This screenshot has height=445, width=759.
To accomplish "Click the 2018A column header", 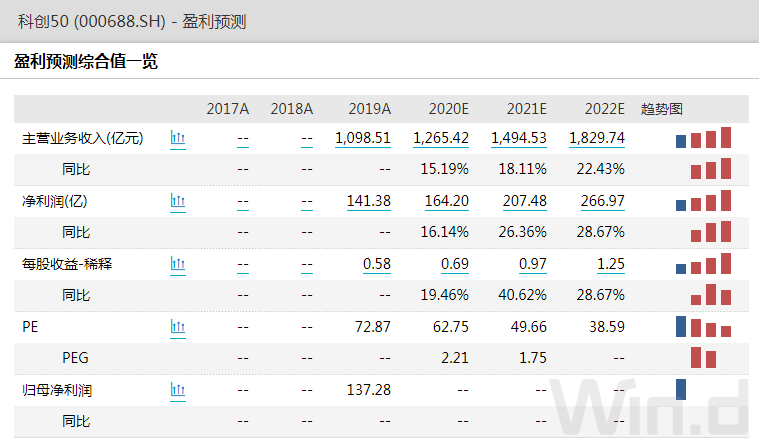I will click(291, 109).
